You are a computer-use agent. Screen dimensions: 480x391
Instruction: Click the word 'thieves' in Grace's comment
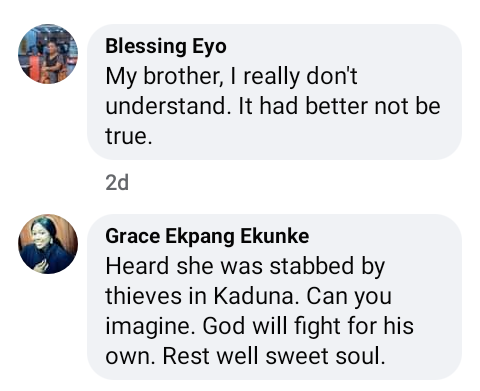[x=143, y=296]
